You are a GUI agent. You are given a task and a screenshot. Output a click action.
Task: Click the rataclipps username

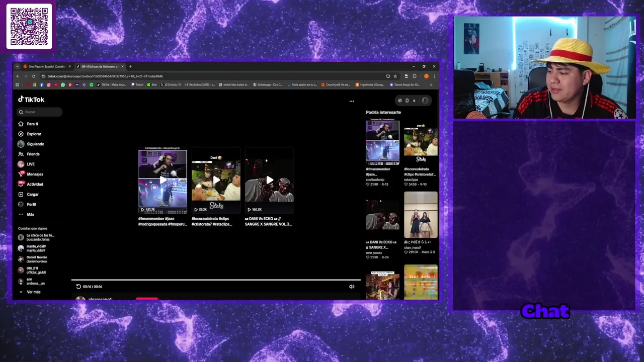coord(411,179)
